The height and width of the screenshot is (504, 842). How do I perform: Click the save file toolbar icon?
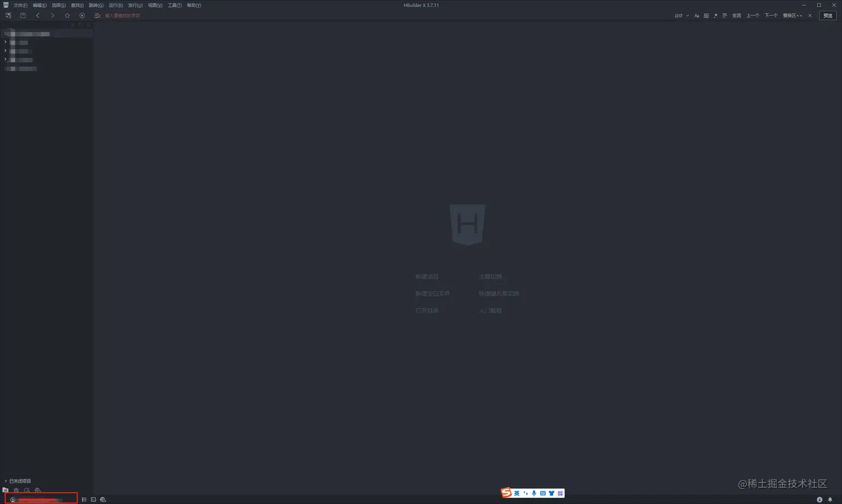(x=23, y=16)
